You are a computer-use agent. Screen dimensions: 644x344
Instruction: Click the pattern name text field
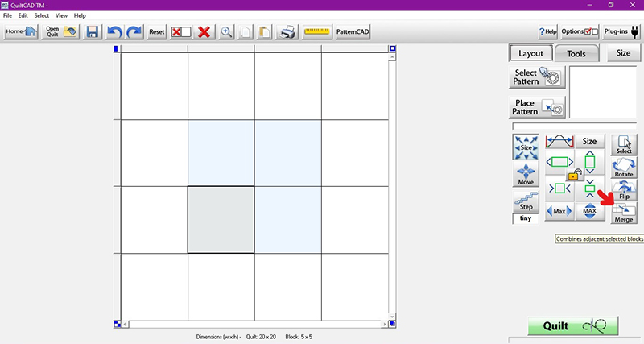coord(574,126)
